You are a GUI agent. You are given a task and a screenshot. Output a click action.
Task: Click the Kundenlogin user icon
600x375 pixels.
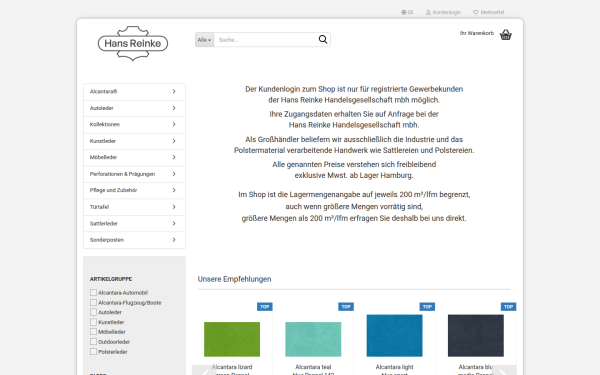(428, 12)
